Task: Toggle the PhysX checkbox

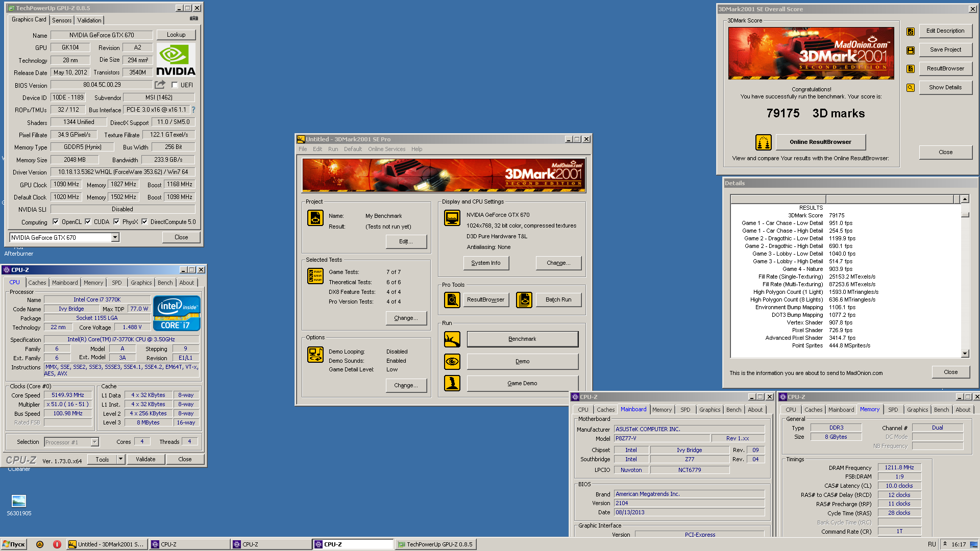Action: 116,222
